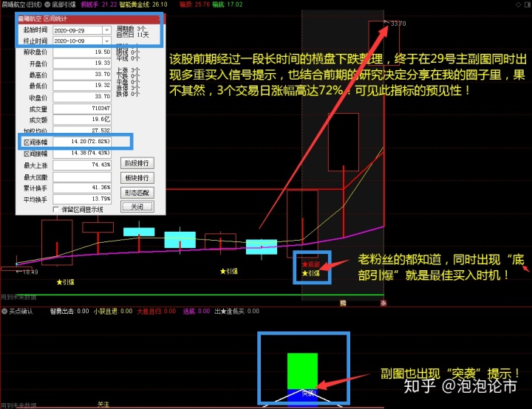532x409 pixels.
Task: Click the 关闭 button in the dialog
Action: tap(137, 207)
